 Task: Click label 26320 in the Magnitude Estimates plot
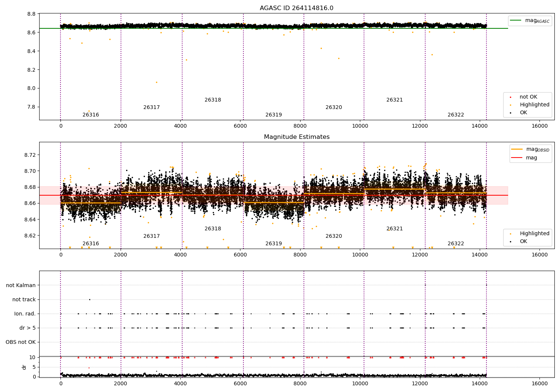tap(334, 236)
